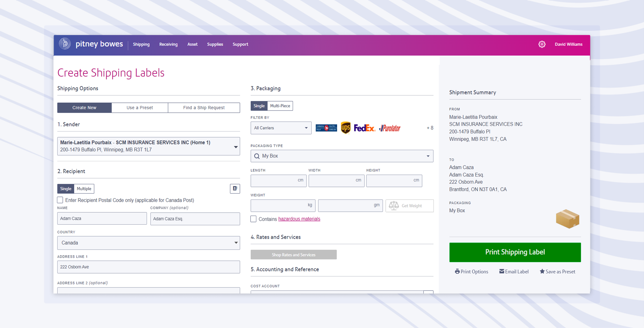Image resolution: width=644 pixels, height=328 pixels.
Task: Click the Pitney Bowes logo icon
Action: point(65,44)
